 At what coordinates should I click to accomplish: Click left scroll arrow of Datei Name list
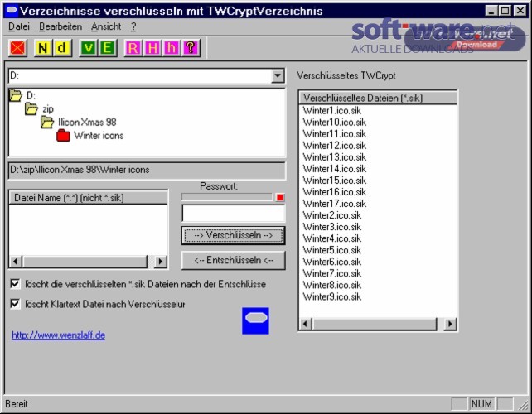[15, 262]
